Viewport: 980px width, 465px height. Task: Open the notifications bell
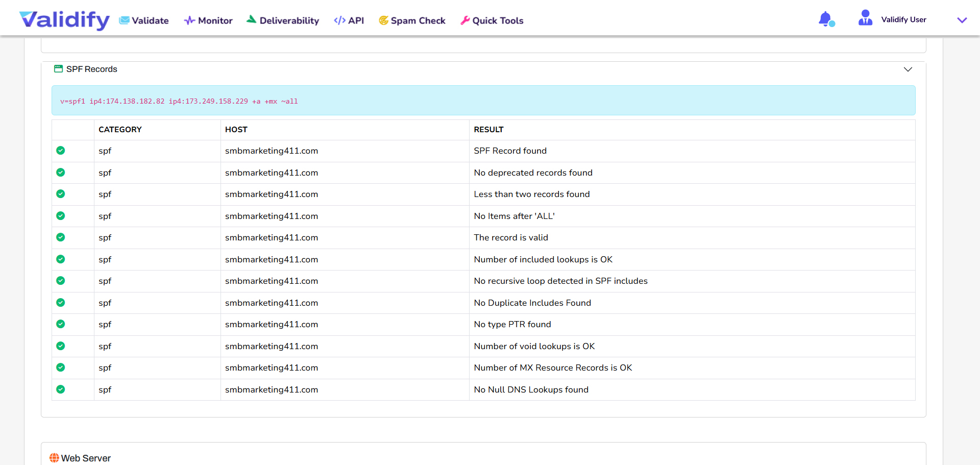(825, 19)
